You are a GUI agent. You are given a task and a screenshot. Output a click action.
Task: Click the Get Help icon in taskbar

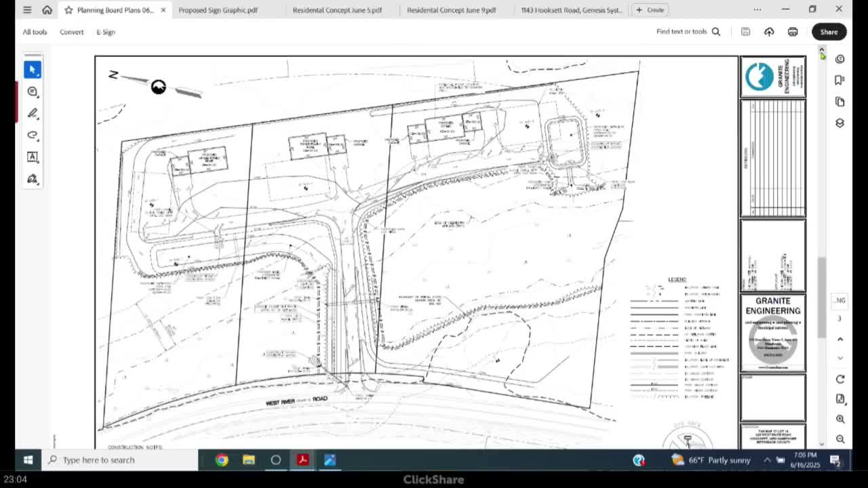(639, 460)
